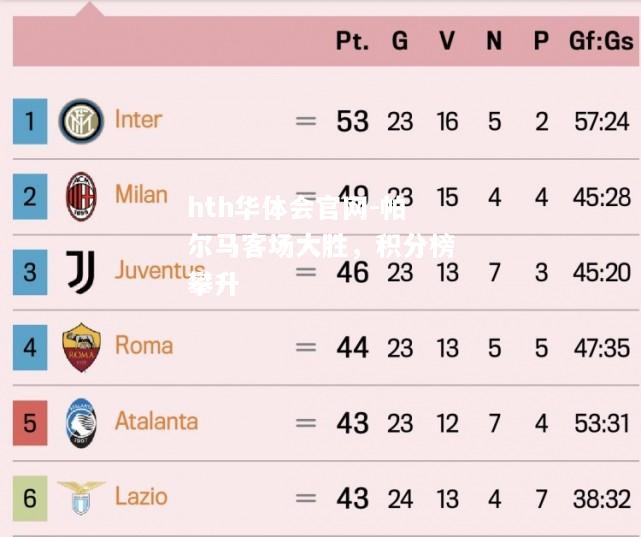Select the Pt. column header
This screenshot has width=641, height=537.
tap(352, 41)
